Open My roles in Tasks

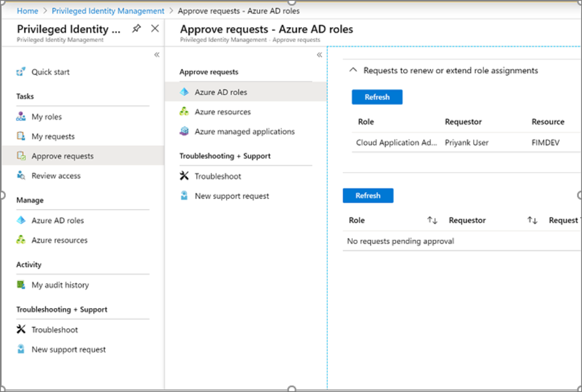[47, 117]
